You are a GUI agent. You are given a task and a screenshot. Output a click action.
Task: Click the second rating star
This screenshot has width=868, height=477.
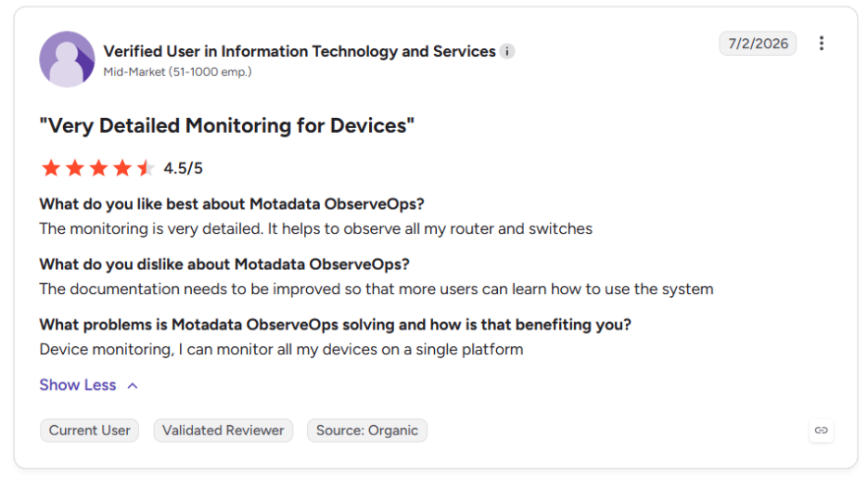coord(75,168)
